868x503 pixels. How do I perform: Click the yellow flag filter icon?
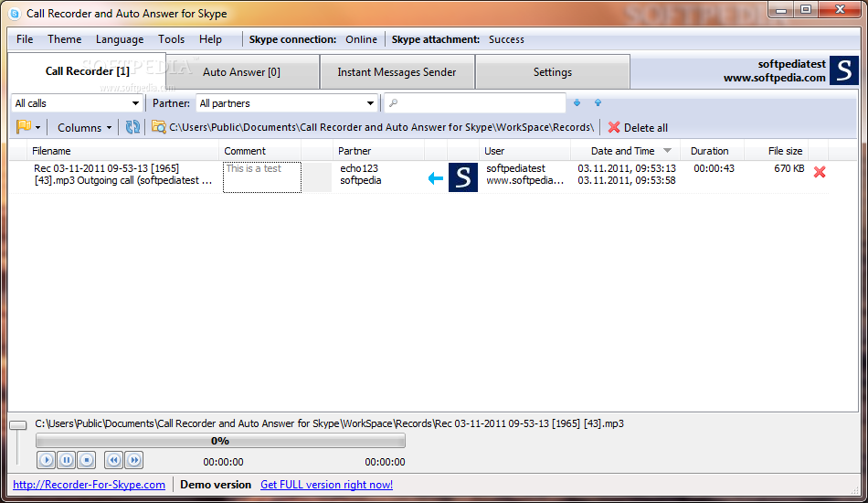point(24,127)
